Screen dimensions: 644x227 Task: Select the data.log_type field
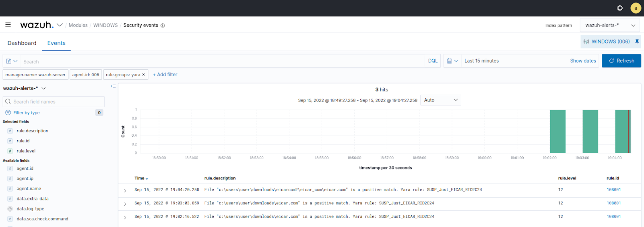click(x=30, y=209)
